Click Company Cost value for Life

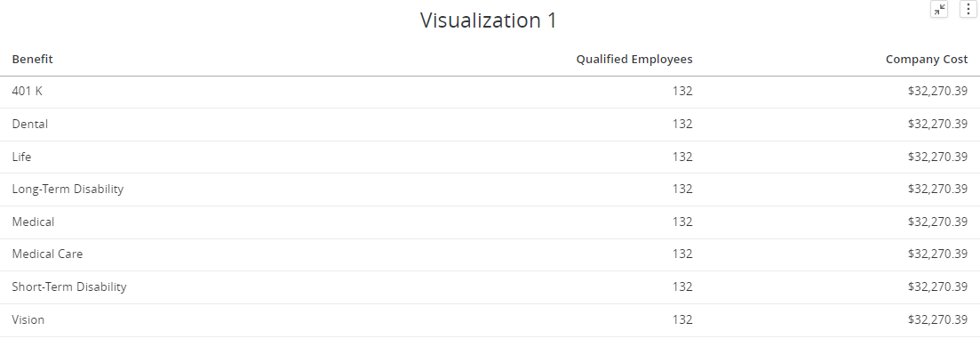937,157
